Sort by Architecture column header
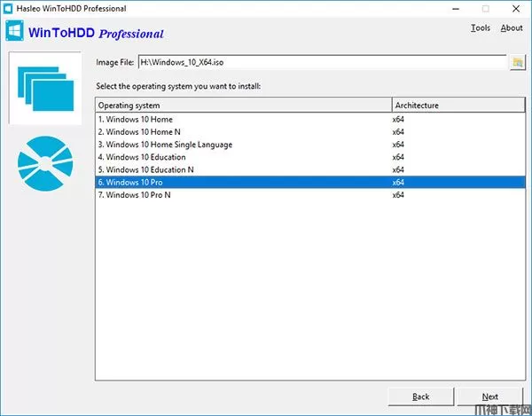532x416 pixels. 458,106
